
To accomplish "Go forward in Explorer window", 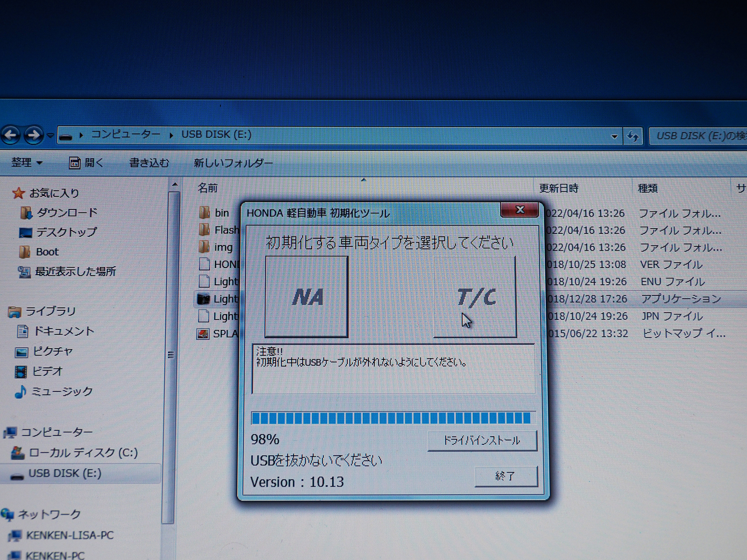I will pos(33,135).
